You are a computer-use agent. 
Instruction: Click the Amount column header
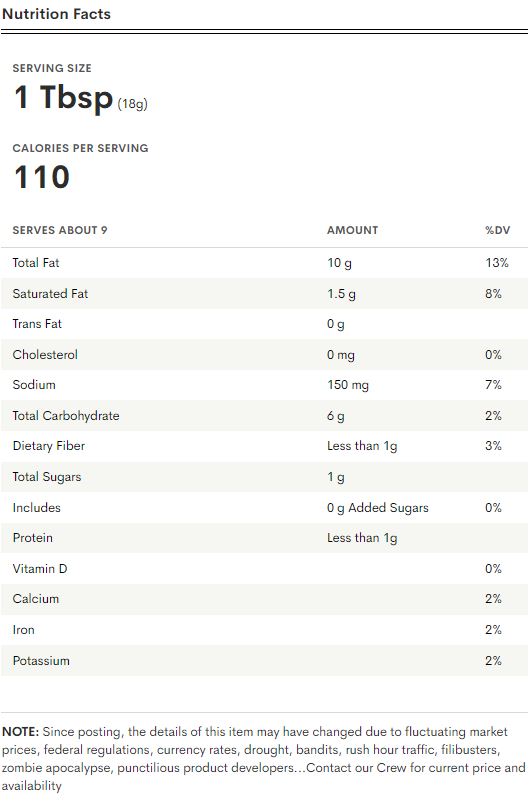352,230
